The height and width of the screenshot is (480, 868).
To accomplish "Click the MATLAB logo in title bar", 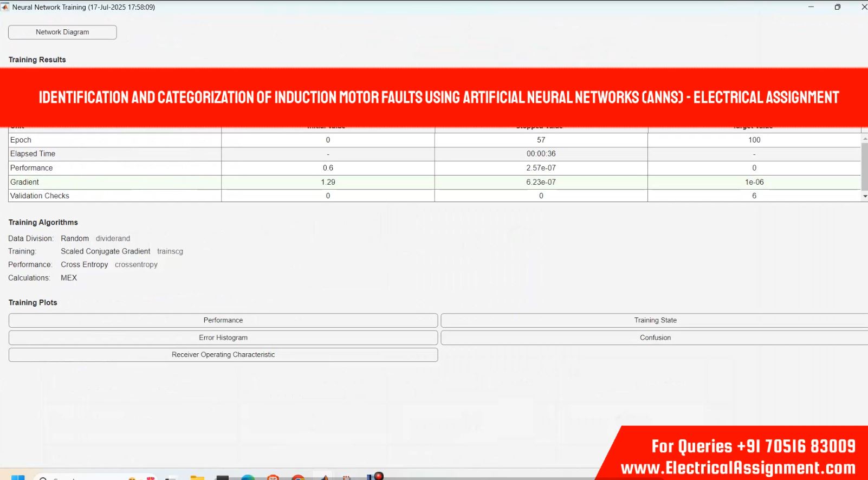I will (5, 7).
